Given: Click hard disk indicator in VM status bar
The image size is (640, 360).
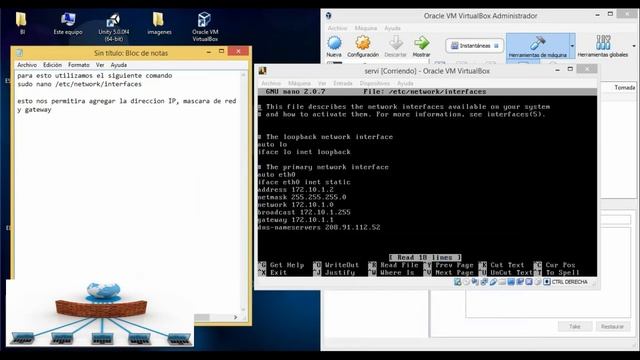Looking at the screenshot, I should point(458,282).
